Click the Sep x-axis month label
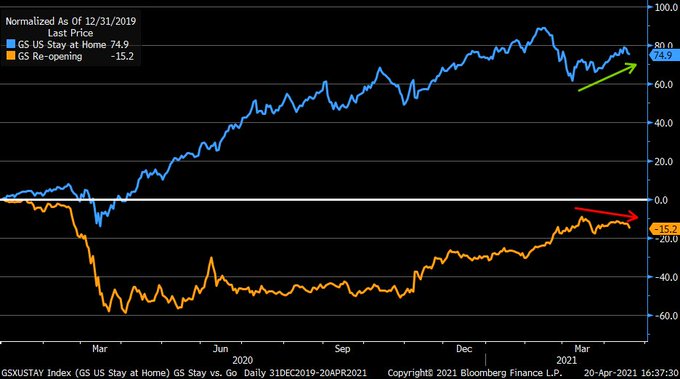This screenshot has width=680, height=379. point(342,349)
